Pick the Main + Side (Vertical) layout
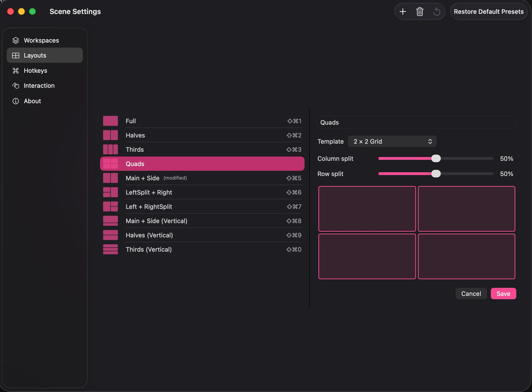 click(x=202, y=221)
